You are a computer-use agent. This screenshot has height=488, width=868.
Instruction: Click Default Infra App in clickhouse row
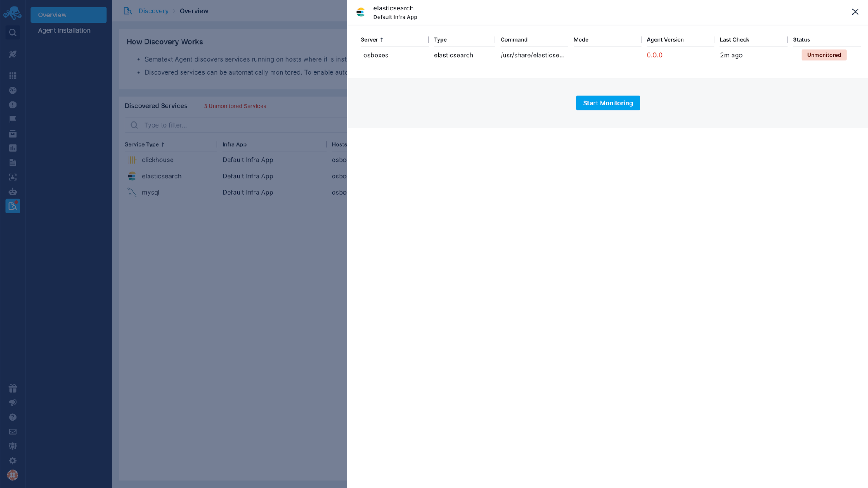248,160
